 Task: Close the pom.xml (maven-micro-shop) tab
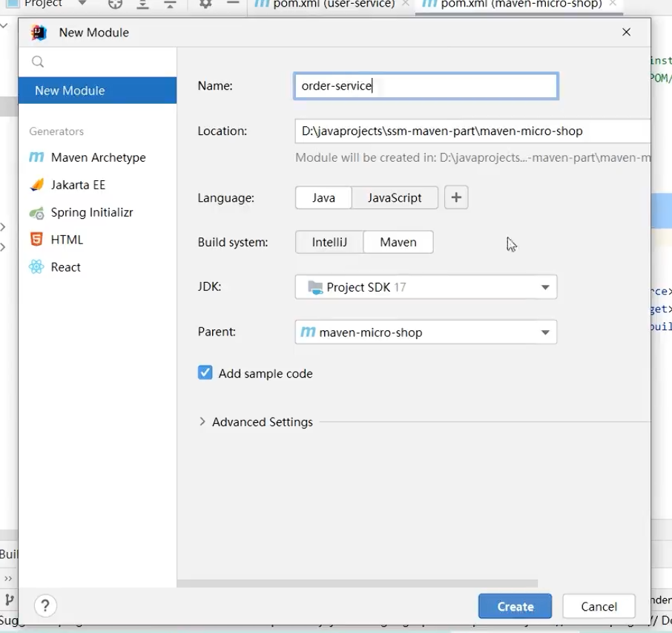pyautogui.click(x=613, y=4)
